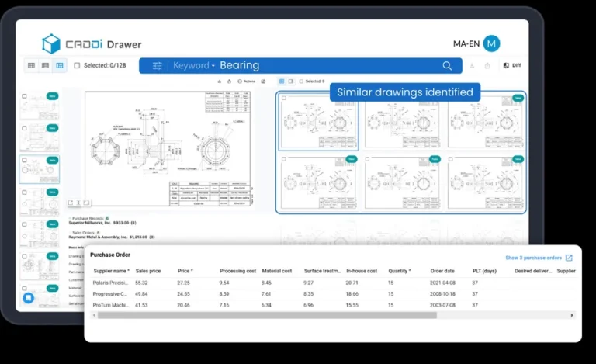Toggle the Selected: 0/128 checkbox
596x364 pixels.
pos(77,65)
